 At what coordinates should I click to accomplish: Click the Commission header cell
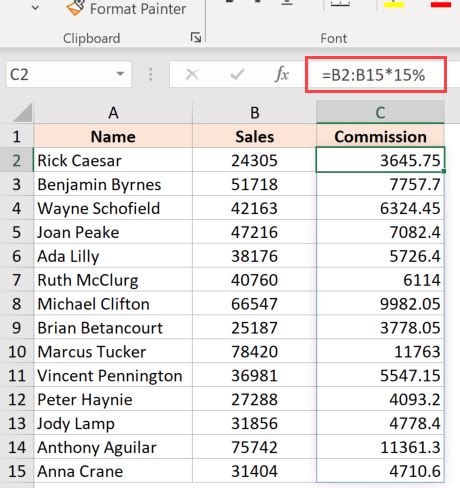click(x=380, y=137)
